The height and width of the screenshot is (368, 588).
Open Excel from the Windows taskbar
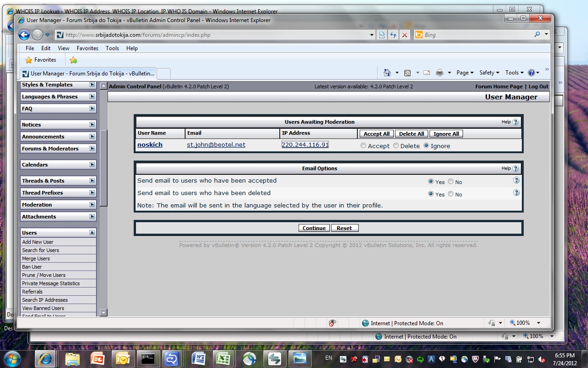[224, 358]
